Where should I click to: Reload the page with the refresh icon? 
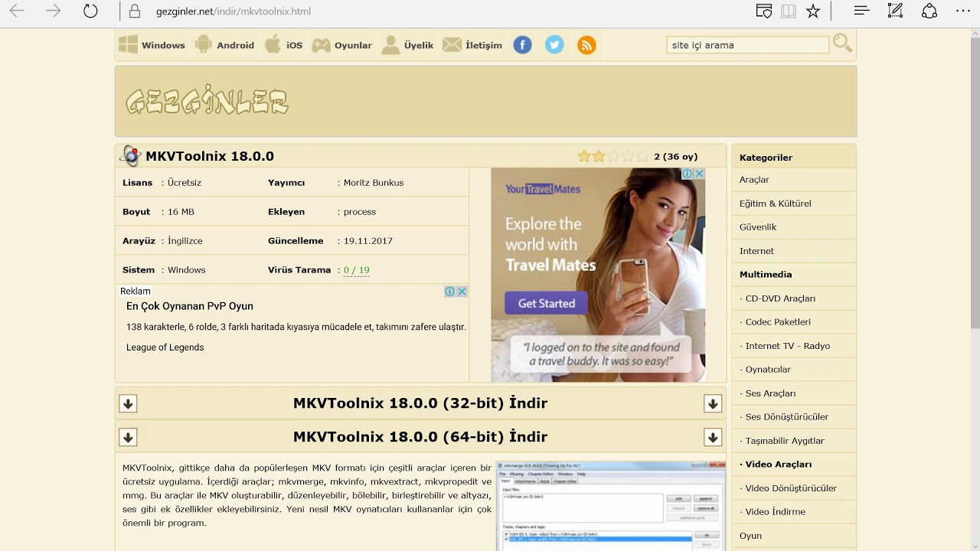[x=90, y=11]
